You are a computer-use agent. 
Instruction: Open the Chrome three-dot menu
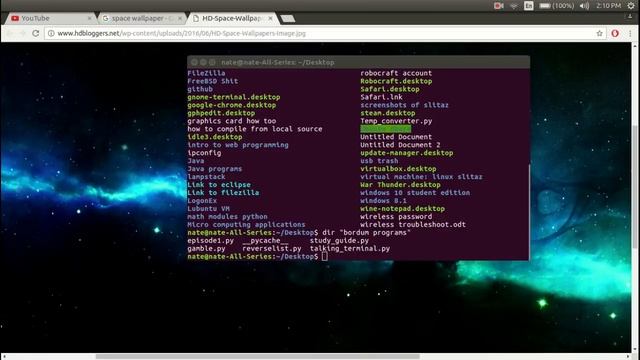[x=630, y=33]
